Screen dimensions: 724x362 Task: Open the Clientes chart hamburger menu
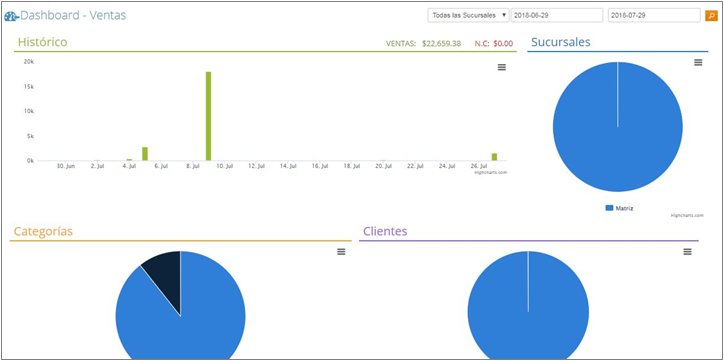[x=688, y=252]
